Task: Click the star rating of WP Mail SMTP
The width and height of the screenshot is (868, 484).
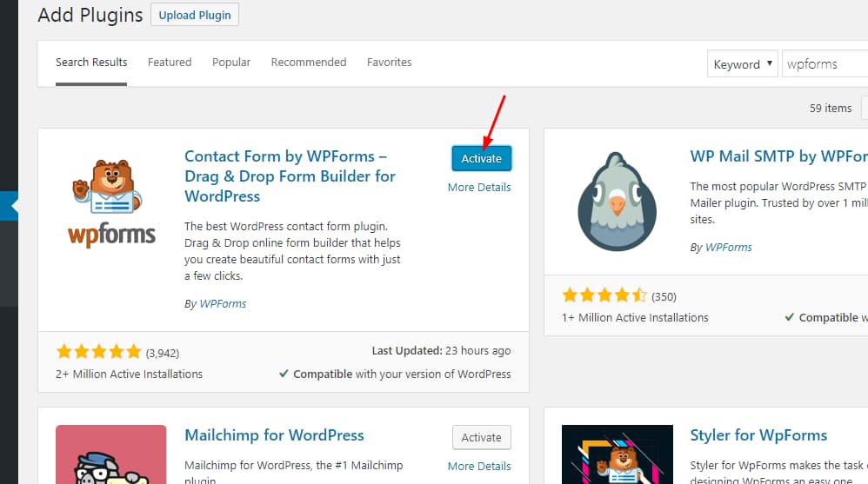Action: pos(604,295)
